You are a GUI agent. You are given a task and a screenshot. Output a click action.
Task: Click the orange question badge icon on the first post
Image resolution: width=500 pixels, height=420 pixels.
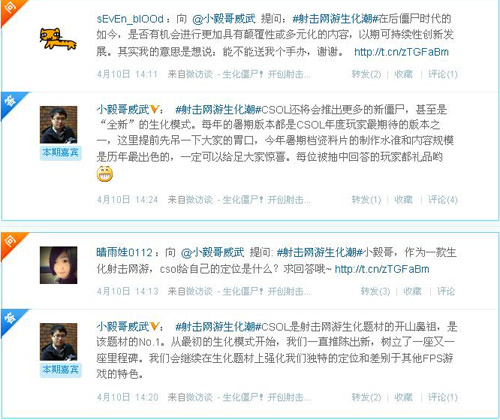click(10, 8)
